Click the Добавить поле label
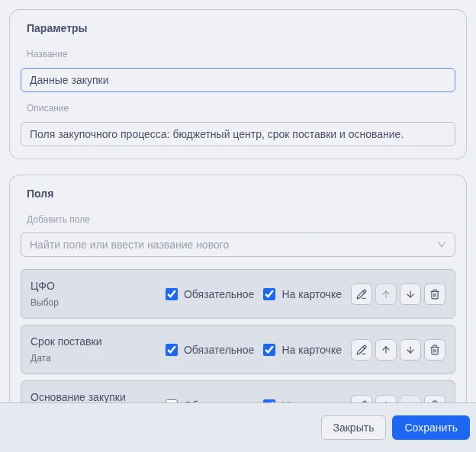Screen dimensions: 476x452 (x=58, y=219)
